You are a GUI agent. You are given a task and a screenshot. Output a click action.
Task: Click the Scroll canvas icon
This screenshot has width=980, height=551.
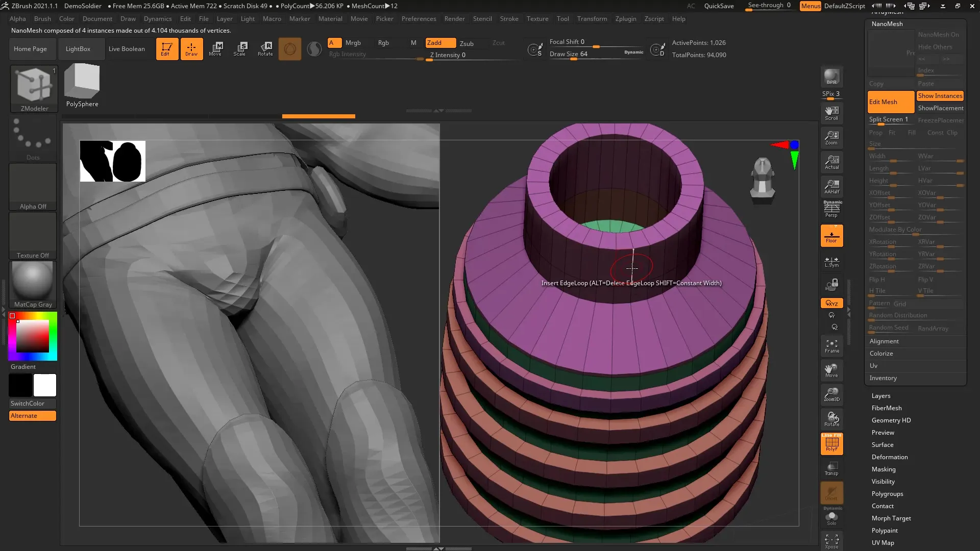coord(831,113)
